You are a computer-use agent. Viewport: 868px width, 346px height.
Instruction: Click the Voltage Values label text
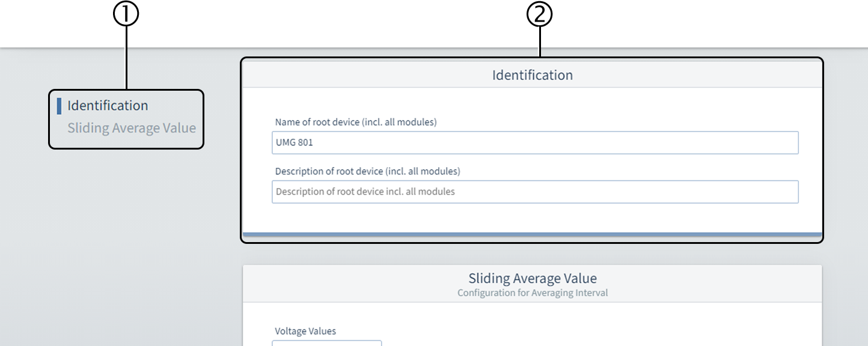[305, 331]
